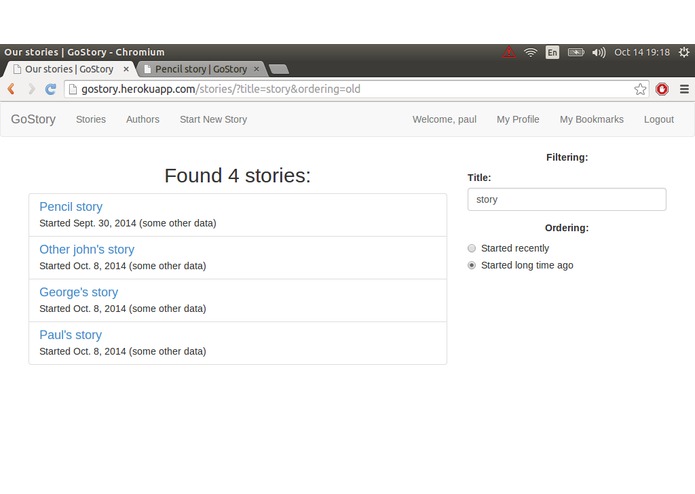Close the Pencil story tab
This screenshot has height=494, width=695.
pyautogui.click(x=256, y=69)
